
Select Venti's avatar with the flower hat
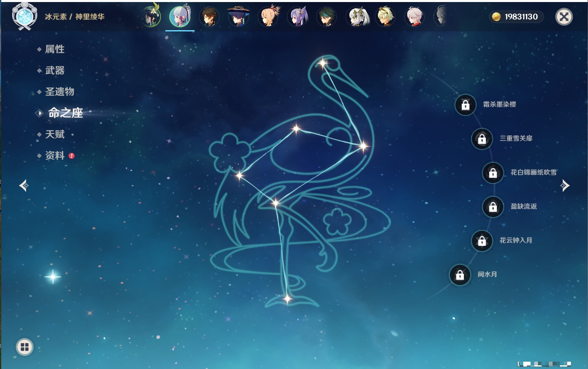point(151,16)
